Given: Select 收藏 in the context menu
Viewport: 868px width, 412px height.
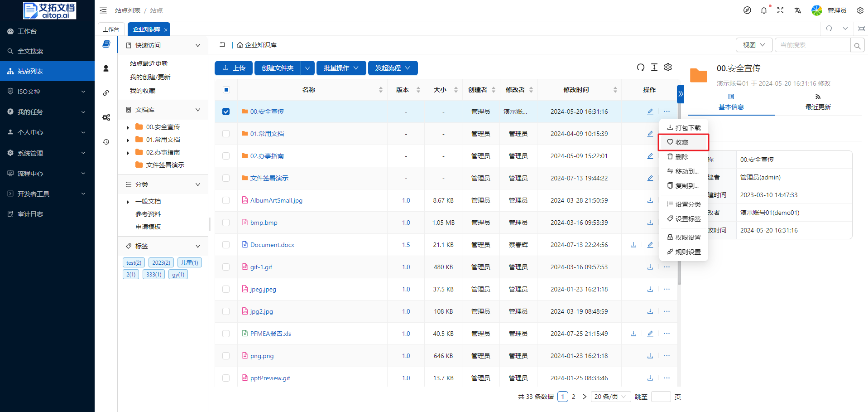Looking at the screenshot, I should tap(682, 142).
